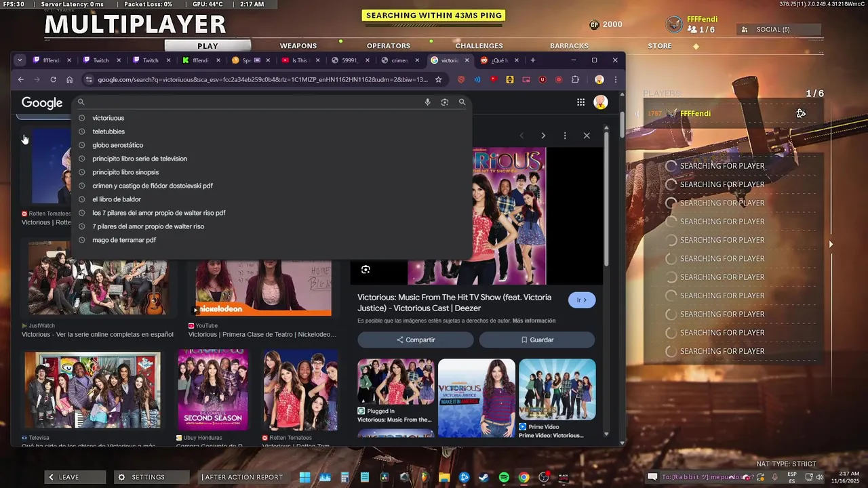The image size is (868, 488).
Task: Show next image in preview panel
Action: click(x=542, y=136)
